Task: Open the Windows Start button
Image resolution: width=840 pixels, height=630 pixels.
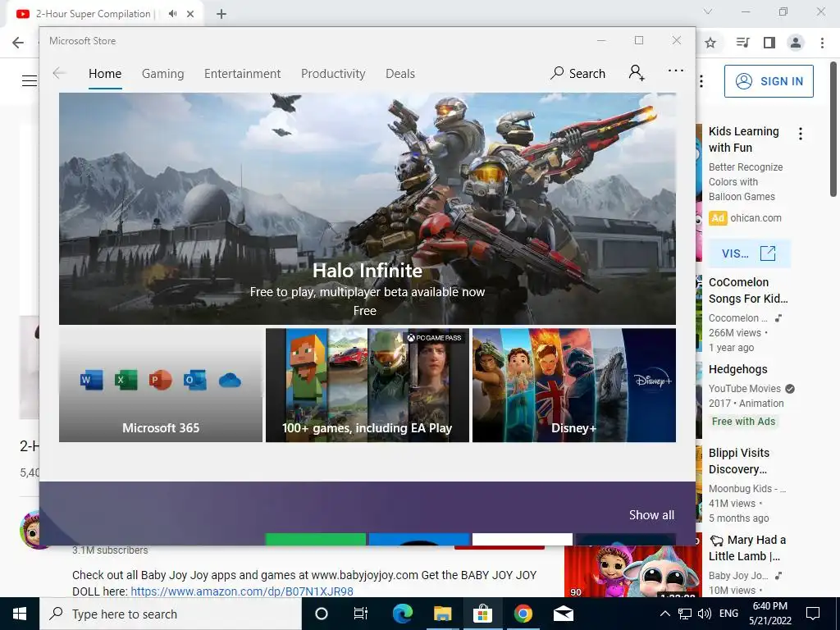Action: click(20, 614)
